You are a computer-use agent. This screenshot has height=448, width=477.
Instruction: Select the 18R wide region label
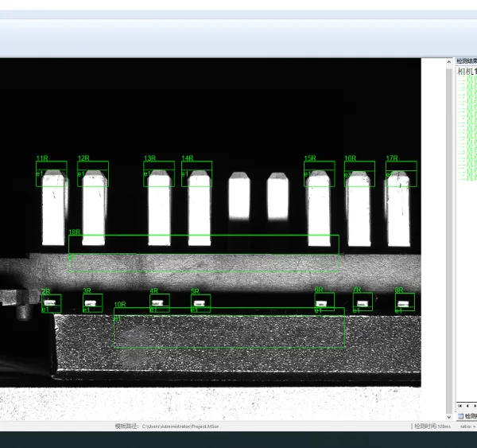(x=75, y=232)
